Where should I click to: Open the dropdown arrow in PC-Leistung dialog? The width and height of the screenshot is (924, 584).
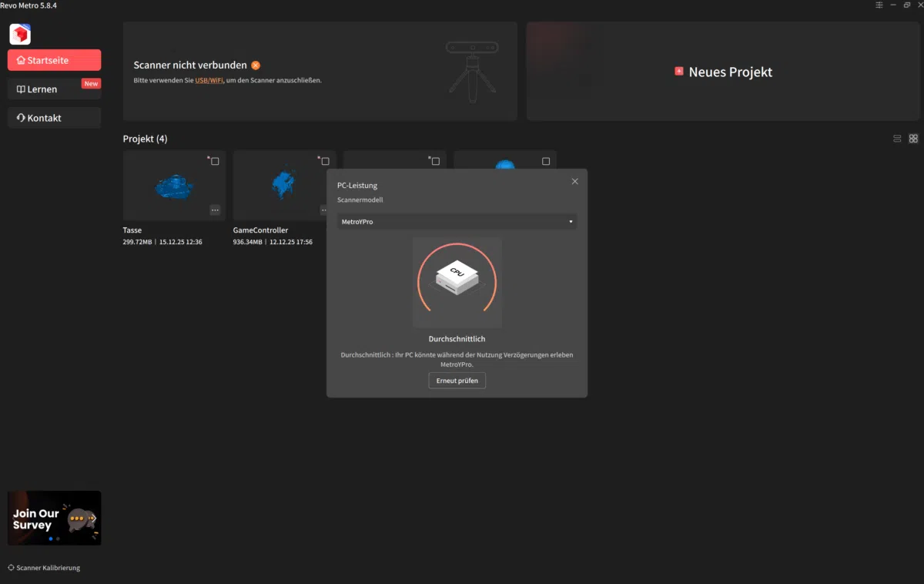[x=571, y=221]
